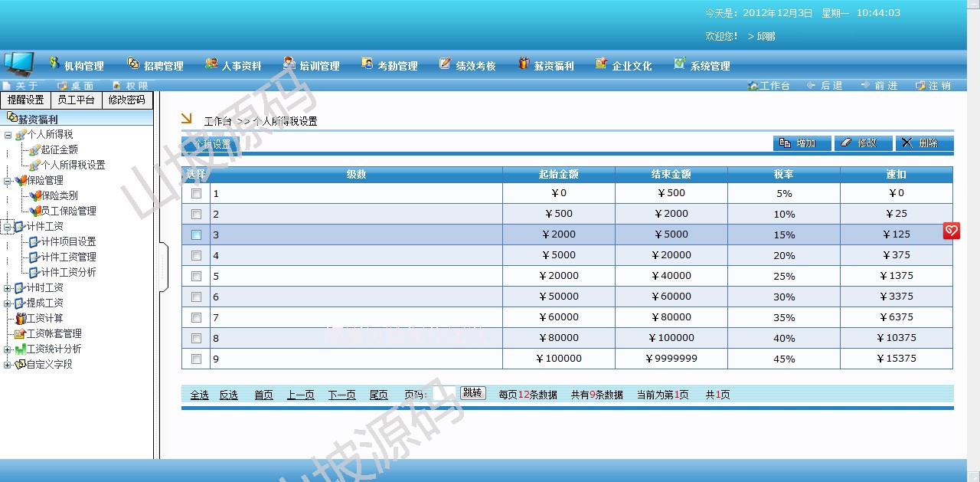Open the 招聘管理 module icon

(133, 64)
